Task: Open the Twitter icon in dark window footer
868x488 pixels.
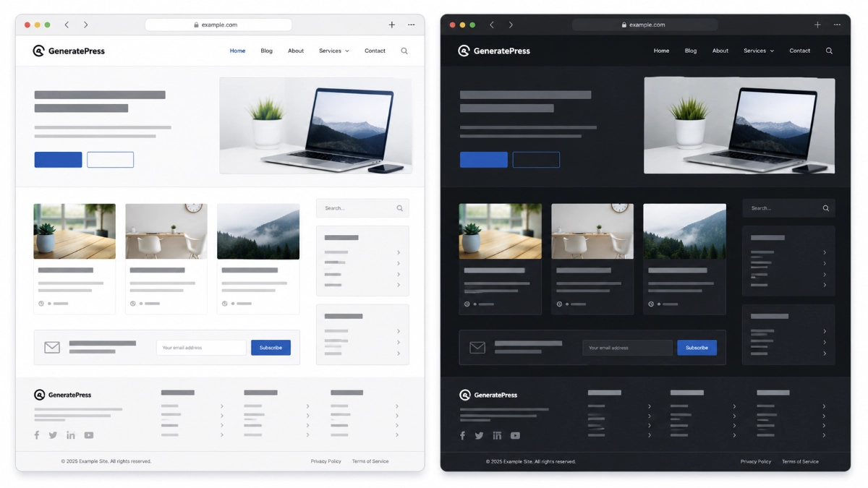Action: tap(479, 435)
